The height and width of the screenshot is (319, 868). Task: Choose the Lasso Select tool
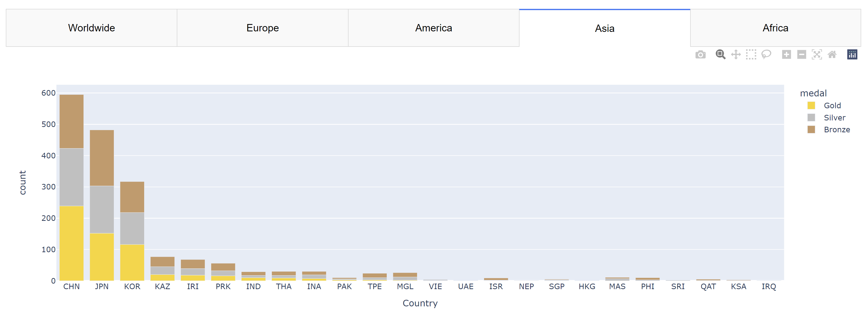click(x=766, y=55)
